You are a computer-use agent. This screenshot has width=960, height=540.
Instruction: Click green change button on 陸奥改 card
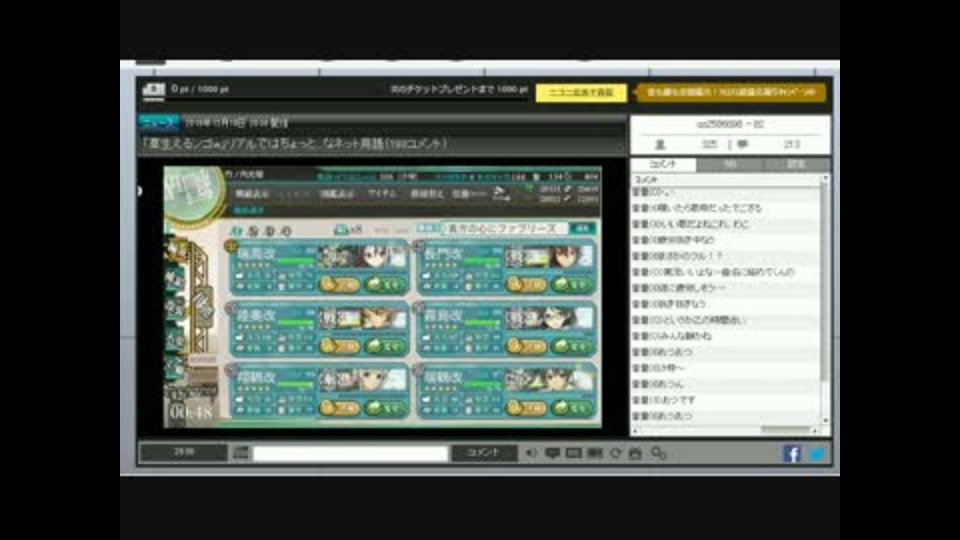tap(384, 346)
